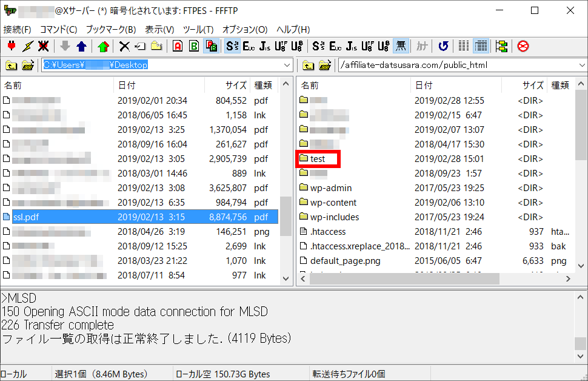
Task: Select the test folder on the server
Action: coord(318,158)
